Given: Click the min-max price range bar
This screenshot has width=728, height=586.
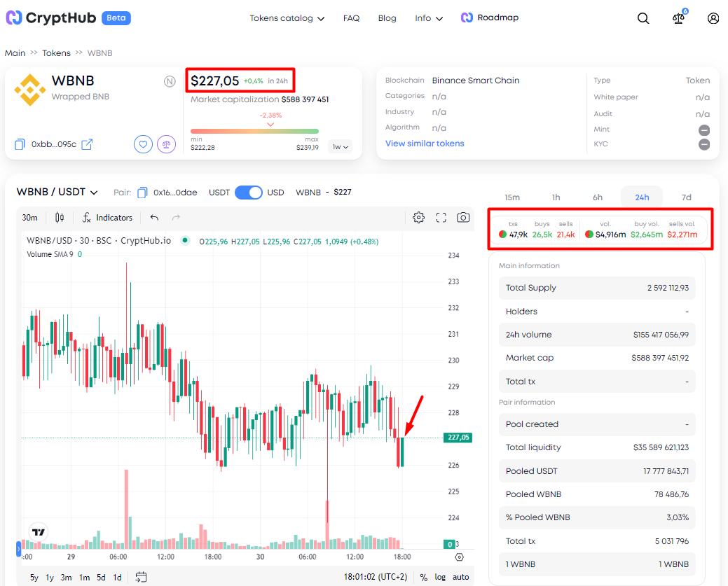Looking at the screenshot, I should (x=254, y=131).
